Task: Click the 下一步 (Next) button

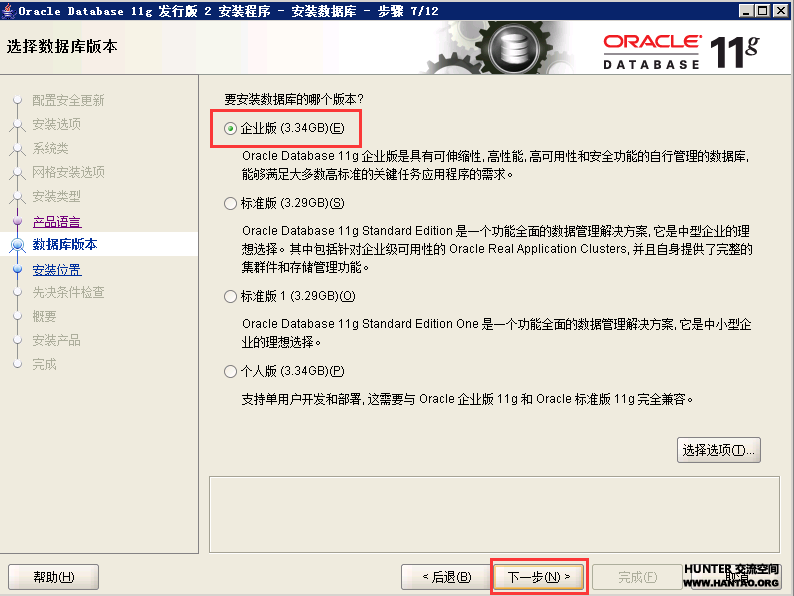Action: pyautogui.click(x=538, y=577)
